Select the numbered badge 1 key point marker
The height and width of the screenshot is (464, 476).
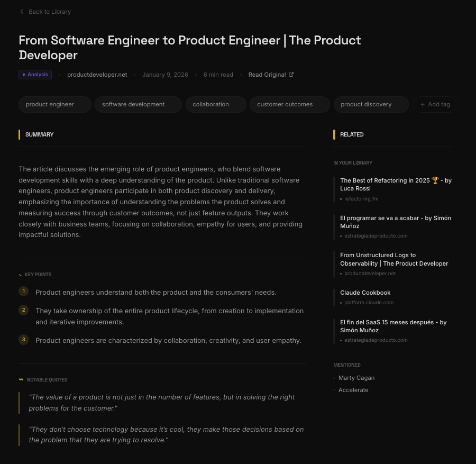[x=23, y=291]
